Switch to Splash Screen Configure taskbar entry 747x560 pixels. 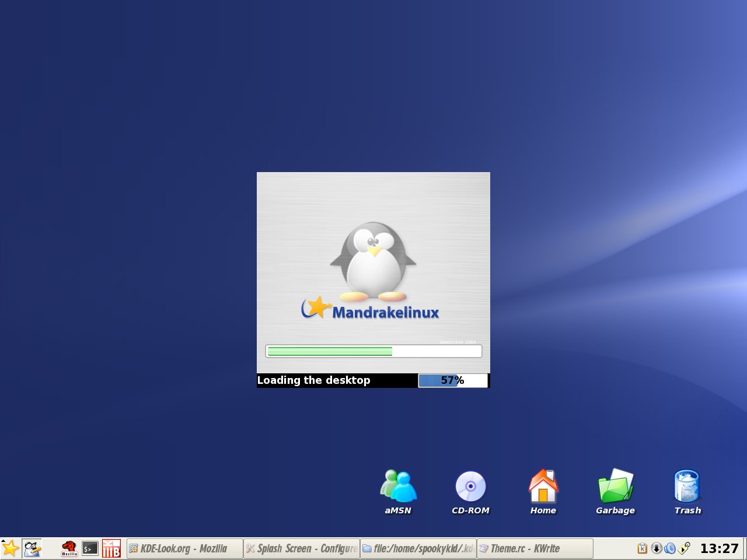point(301,548)
